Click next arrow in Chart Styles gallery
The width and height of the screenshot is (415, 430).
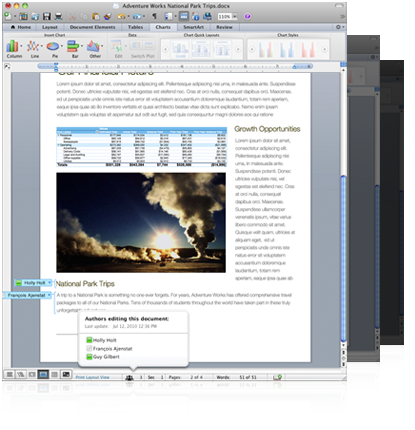point(324,49)
